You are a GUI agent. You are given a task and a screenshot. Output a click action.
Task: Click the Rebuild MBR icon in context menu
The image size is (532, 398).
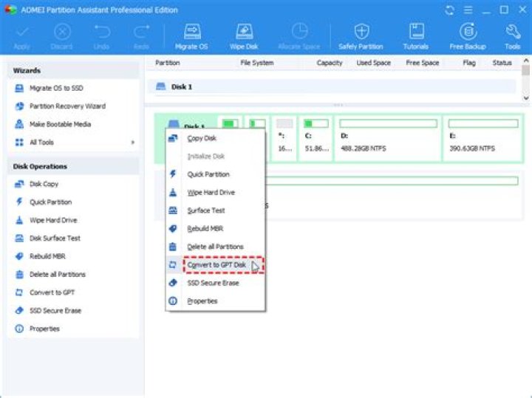coord(173,228)
